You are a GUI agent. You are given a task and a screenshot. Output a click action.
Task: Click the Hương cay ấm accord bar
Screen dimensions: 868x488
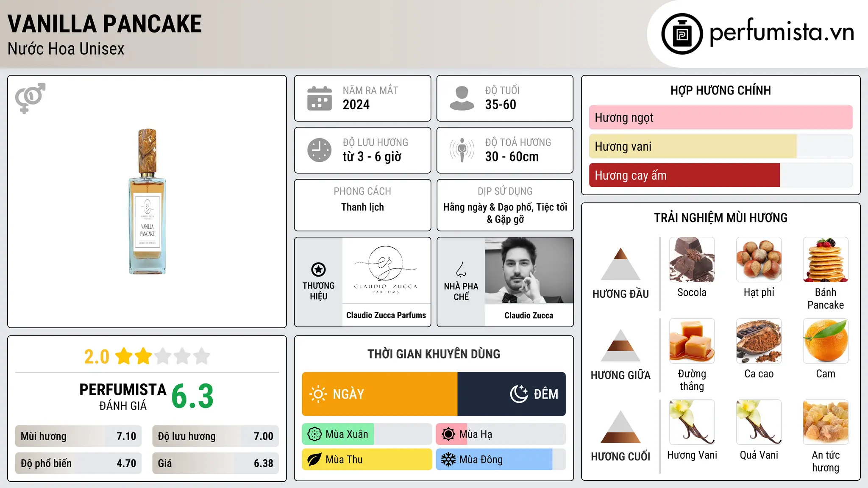[x=721, y=175]
